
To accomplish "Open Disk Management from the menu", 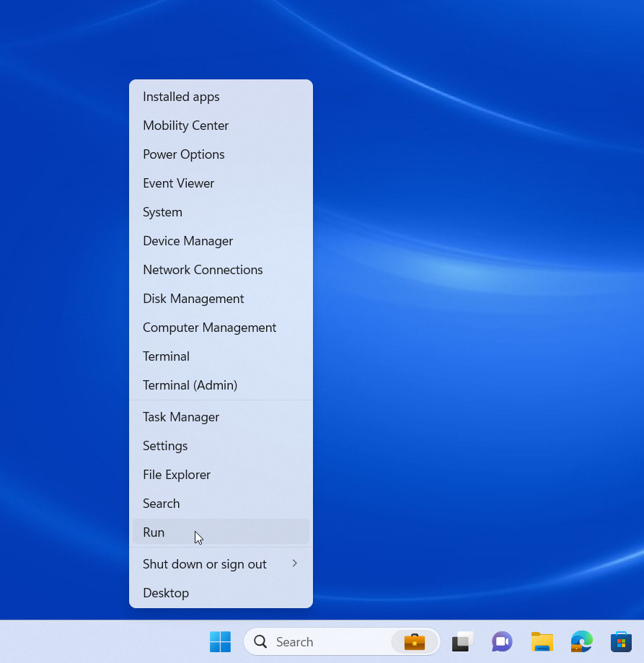I will (x=193, y=299).
